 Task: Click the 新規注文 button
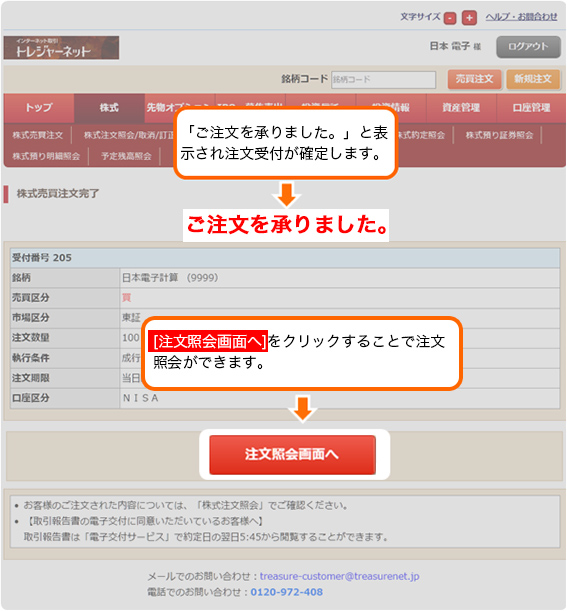point(533,79)
